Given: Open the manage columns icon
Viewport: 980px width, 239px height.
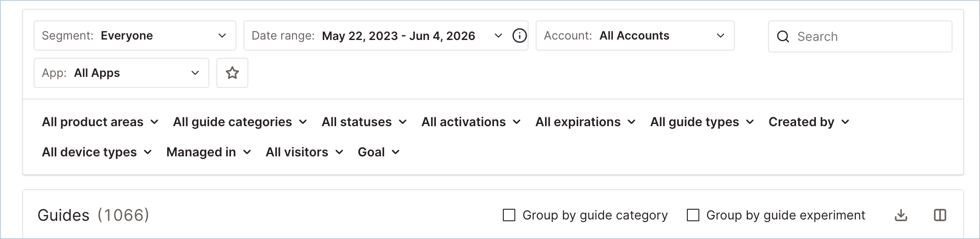Looking at the screenshot, I should click(940, 215).
